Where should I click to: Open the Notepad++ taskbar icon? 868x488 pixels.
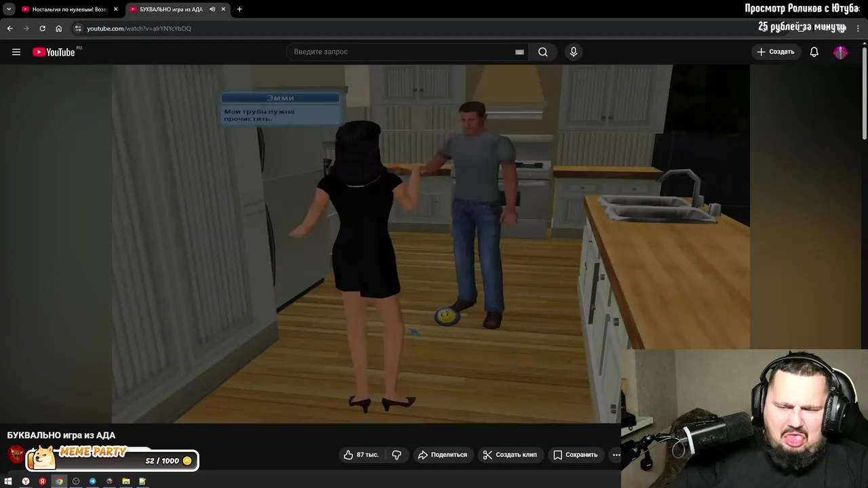pos(142,481)
